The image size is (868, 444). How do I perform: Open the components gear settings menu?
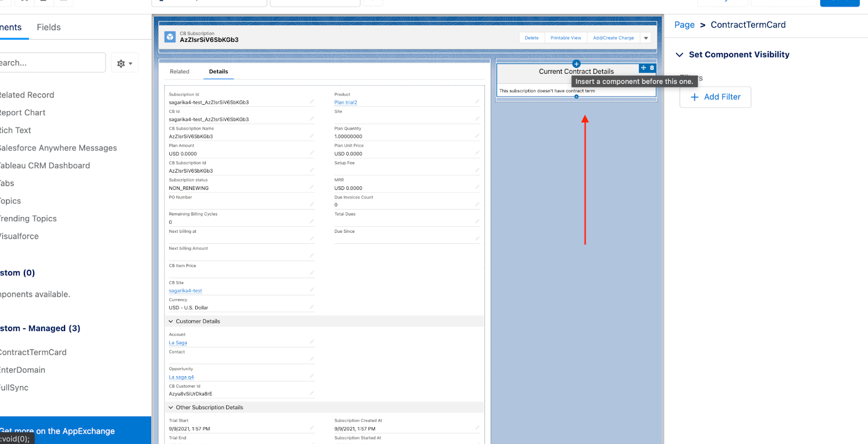124,64
